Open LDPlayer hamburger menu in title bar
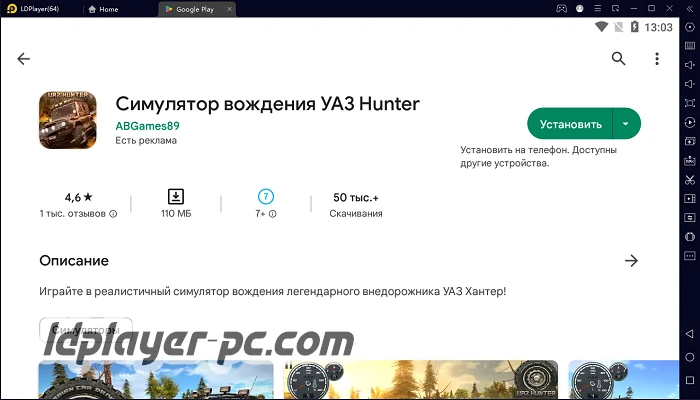 (x=598, y=8)
